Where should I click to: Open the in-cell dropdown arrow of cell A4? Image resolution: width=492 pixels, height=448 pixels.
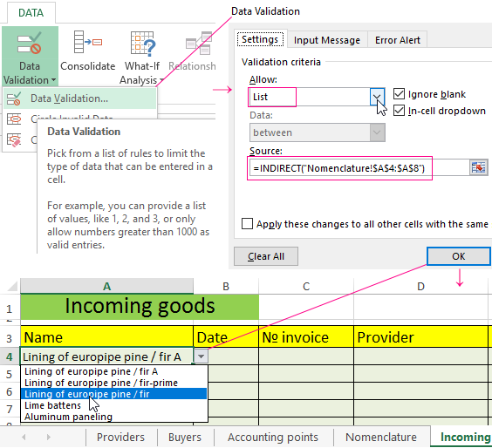coord(201,356)
